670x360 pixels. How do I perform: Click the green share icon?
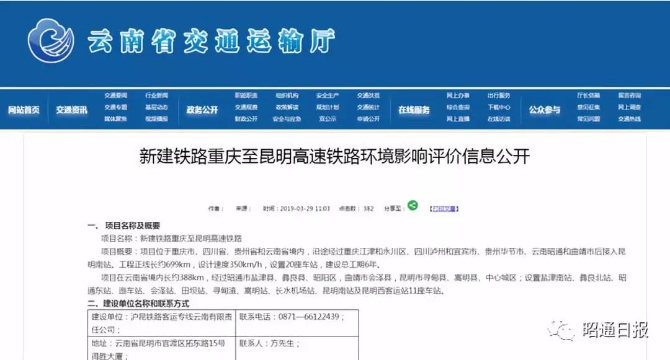(x=412, y=205)
